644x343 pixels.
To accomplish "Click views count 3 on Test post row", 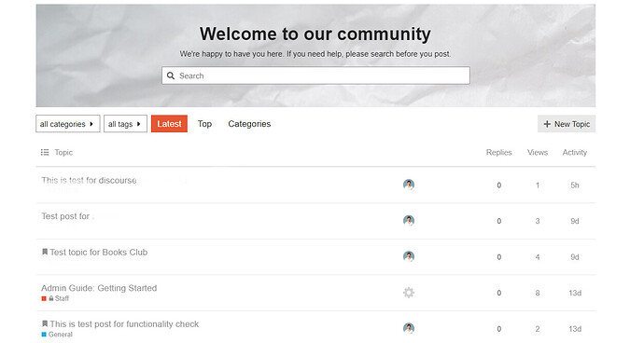I will [x=538, y=221].
